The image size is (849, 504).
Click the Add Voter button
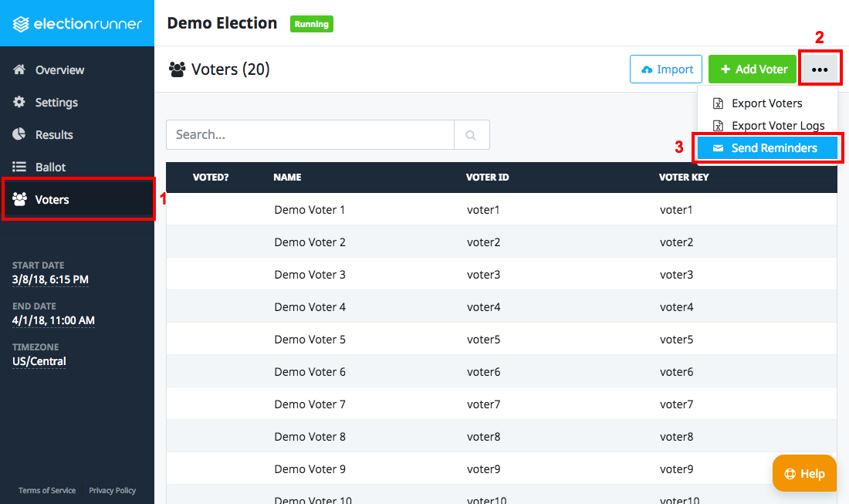[753, 69]
